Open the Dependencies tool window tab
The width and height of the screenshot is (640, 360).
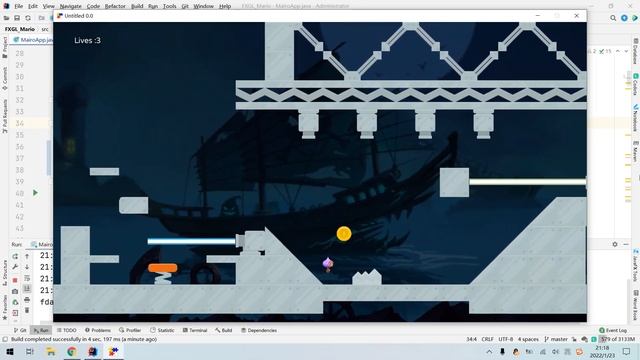coord(259,330)
